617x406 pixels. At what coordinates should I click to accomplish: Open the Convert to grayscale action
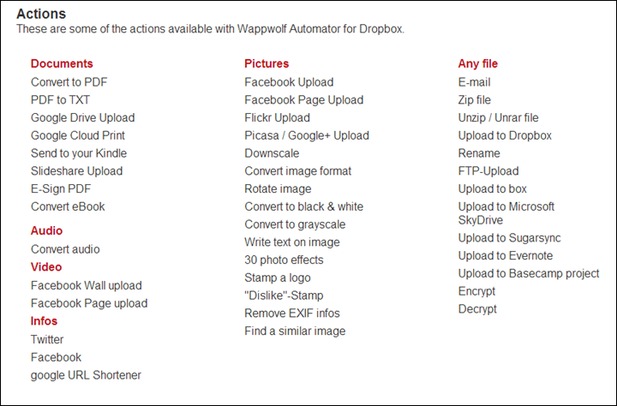pyautogui.click(x=295, y=224)
